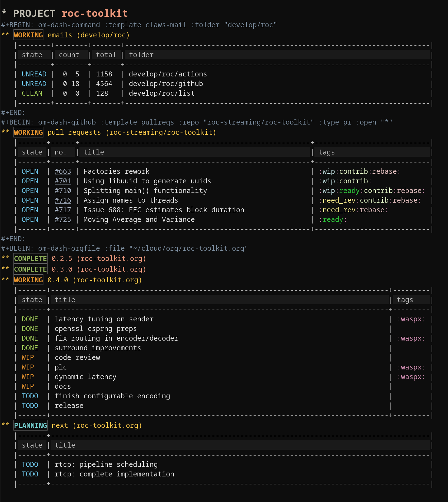Select the om-dash-github BEGIN line
The height and width of the screenshot is (502, 448).
pyautogui.click(x=197, y=122)
